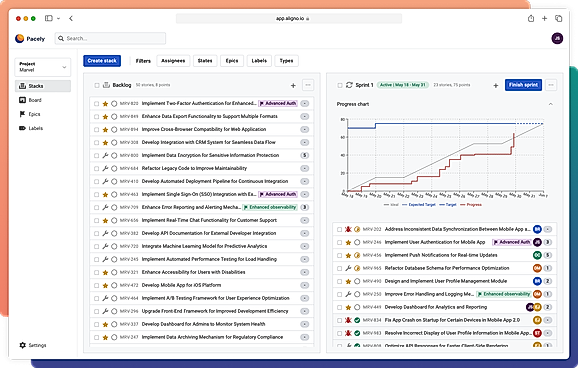The width and height of the screenshot is (578, 368).
Task: Open a new browser tab
Action: [544, 18]
